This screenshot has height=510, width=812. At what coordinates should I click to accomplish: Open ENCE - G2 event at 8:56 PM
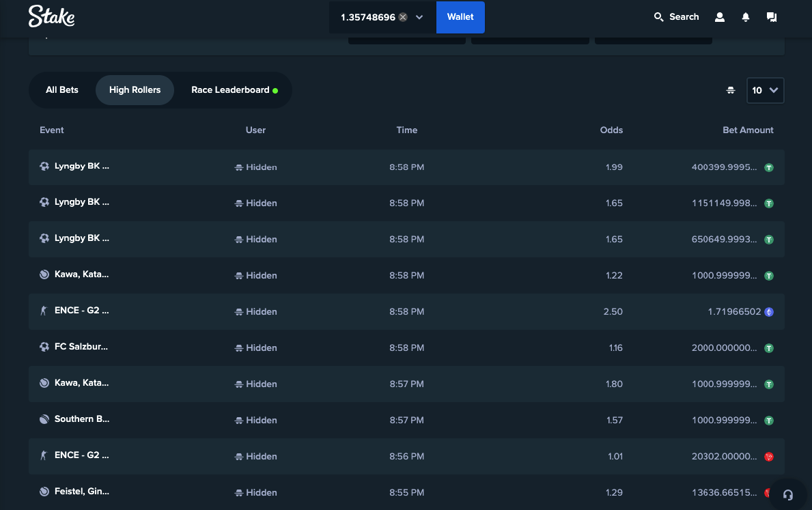coord(82,455)
